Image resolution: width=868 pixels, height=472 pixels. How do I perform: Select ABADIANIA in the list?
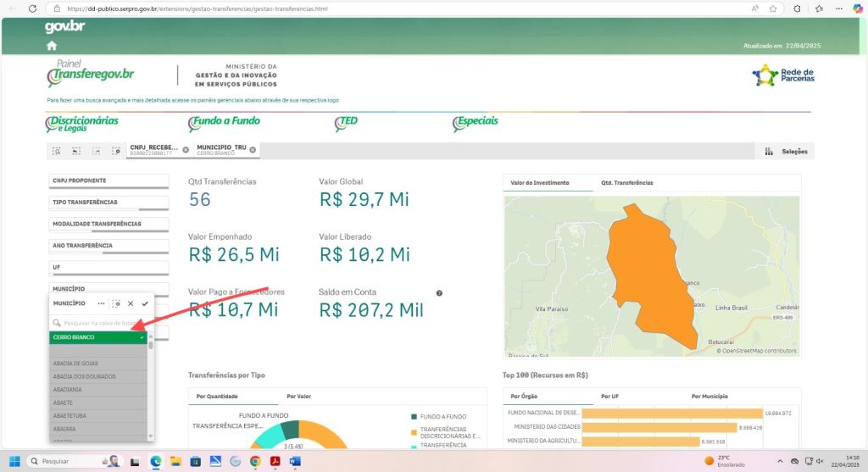tap(98, 390)
